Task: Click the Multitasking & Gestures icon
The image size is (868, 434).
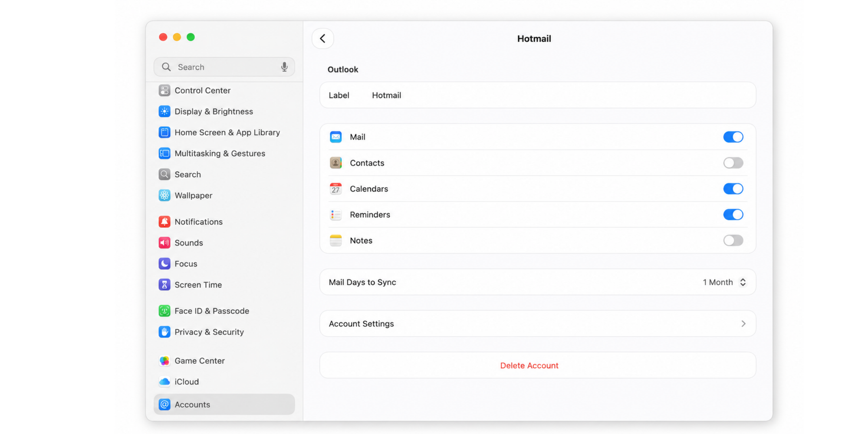Action: [164, 153]
